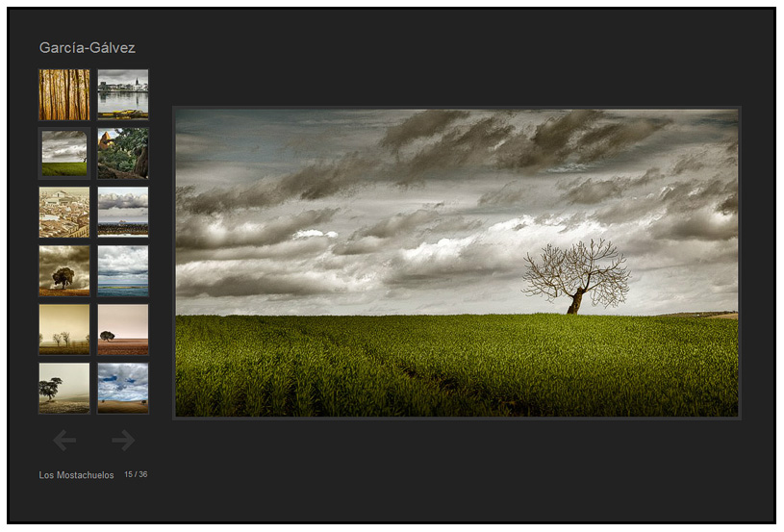View the blue sky over dunes thumbnail
784x532 pixels.
tap(123, 389)
